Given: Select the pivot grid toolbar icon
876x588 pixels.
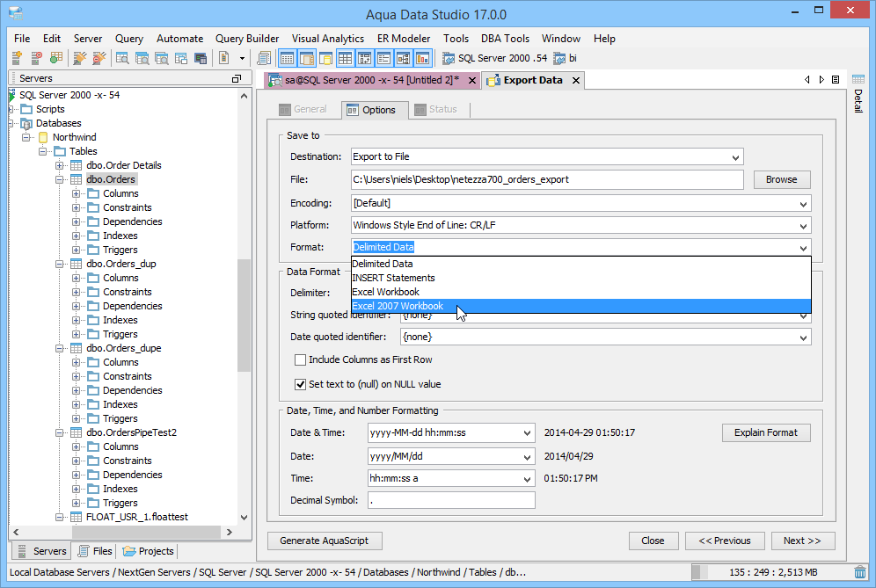Looking at the screenshot, I should (365, 58).
